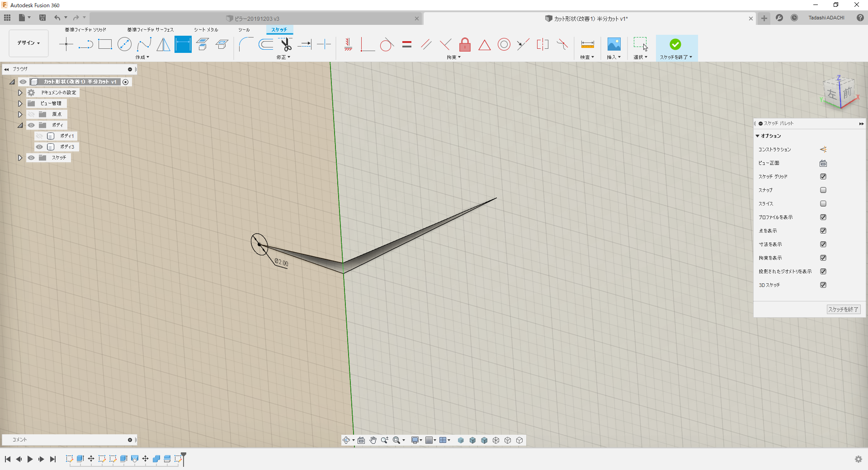
Task: Apply the Midpoint triangle constraint
Action: tap(484, 45)
